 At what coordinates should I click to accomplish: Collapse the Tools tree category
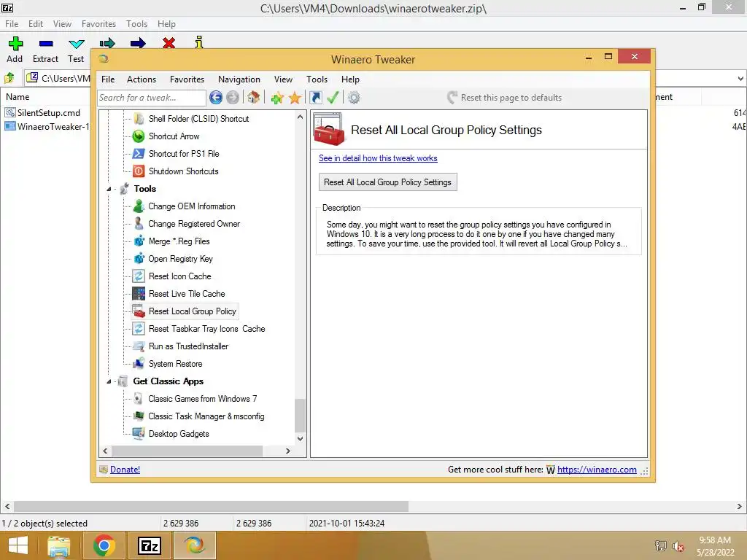109,189
